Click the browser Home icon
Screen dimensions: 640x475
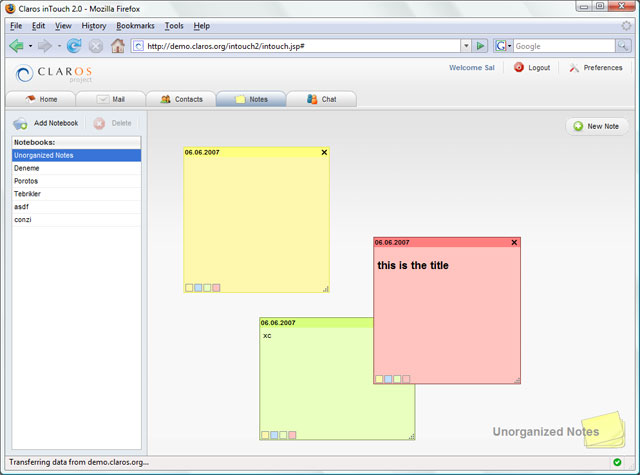[x=118, y=46]
